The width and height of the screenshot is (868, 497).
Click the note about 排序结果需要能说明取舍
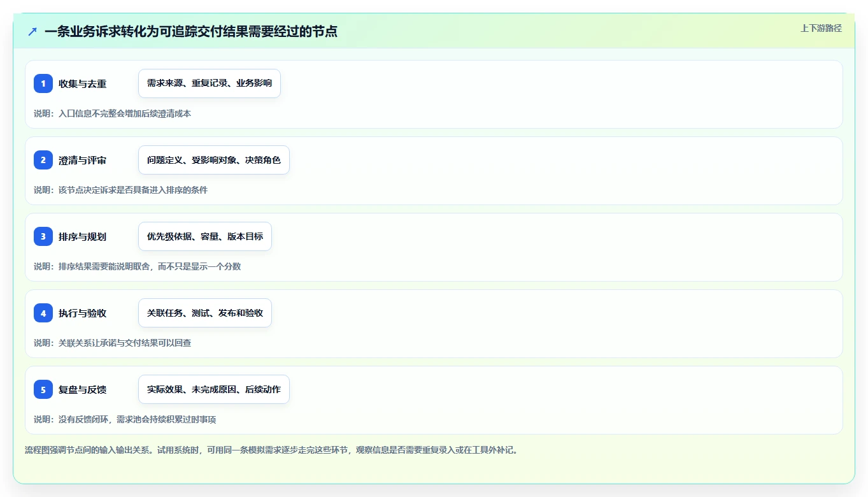click(x=137, y=266)
